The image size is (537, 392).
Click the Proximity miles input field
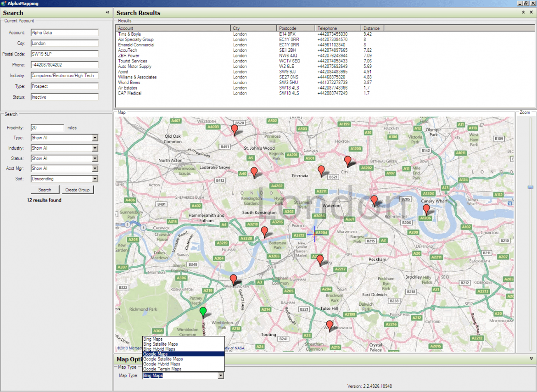click(x=47, y=128)
